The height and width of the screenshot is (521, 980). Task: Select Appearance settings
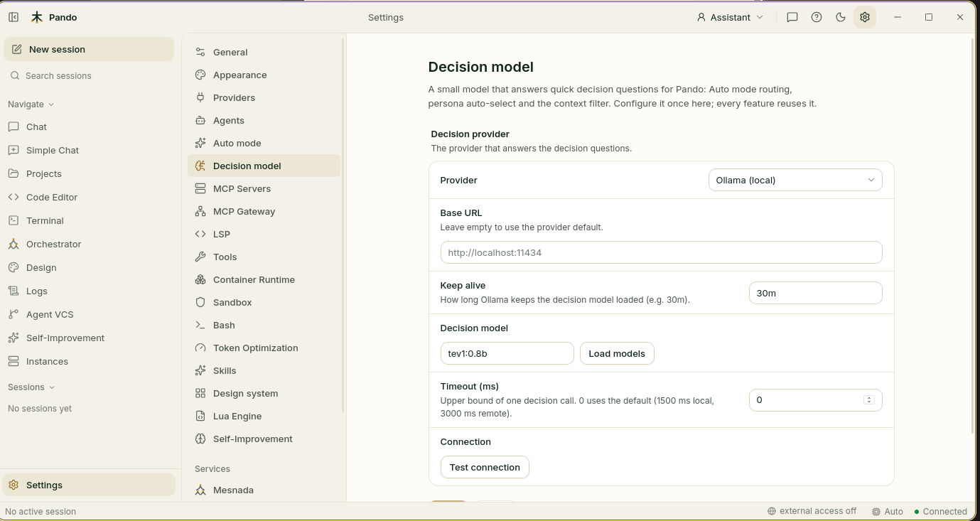tap(264, 75)
